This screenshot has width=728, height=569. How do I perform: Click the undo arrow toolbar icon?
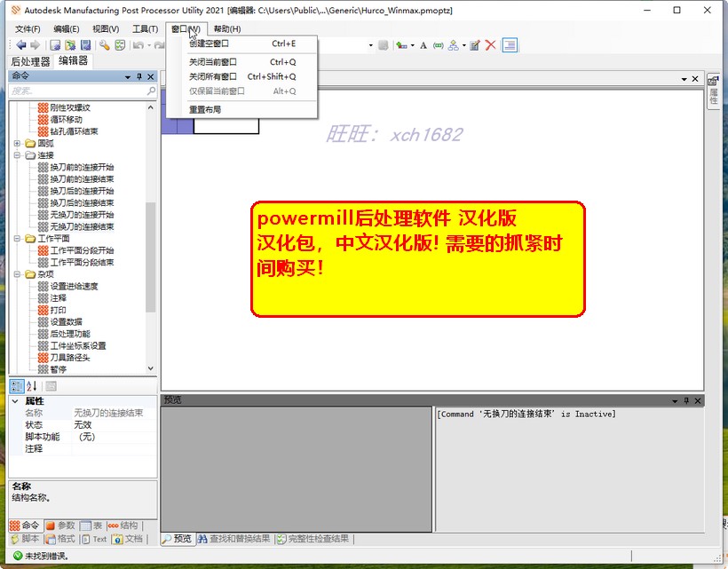(138, 45)
